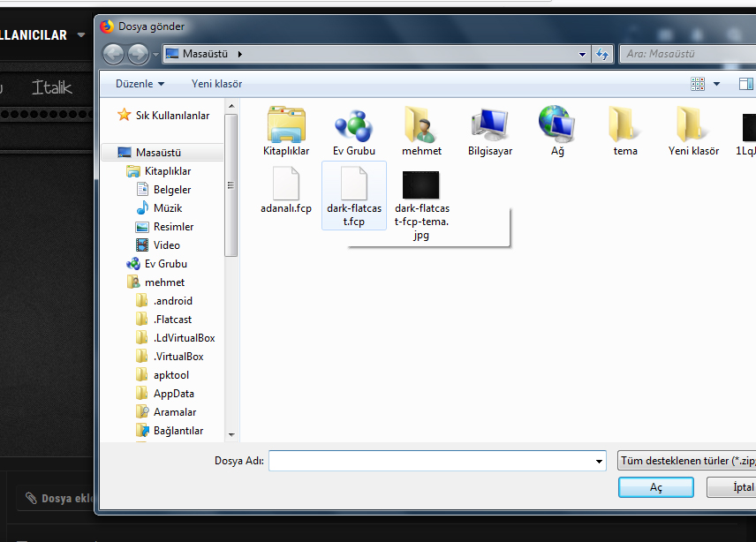Expand the file type filter dropdown

click(x=686, y=461)
